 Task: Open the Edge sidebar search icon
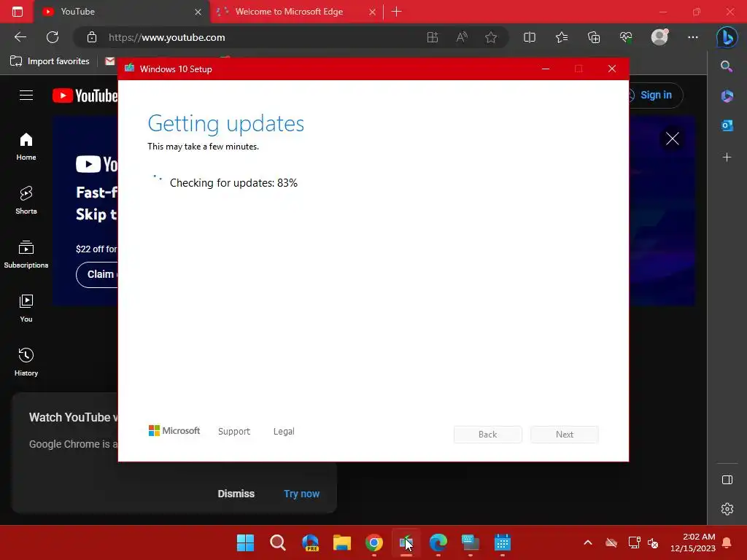tap(727, 66)
